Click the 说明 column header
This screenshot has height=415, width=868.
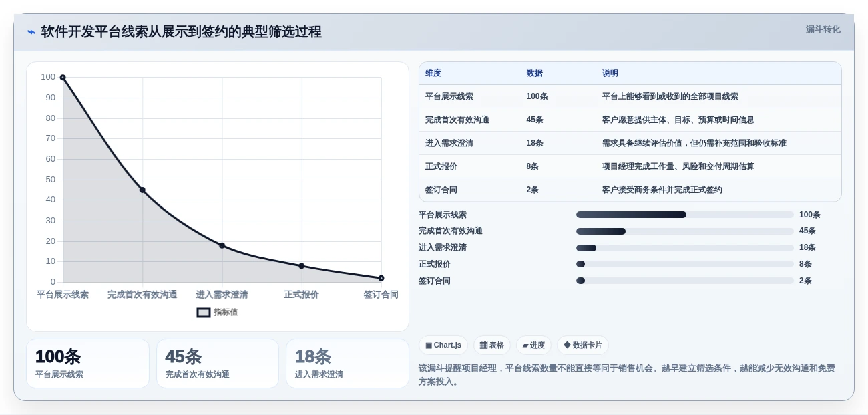610,73
